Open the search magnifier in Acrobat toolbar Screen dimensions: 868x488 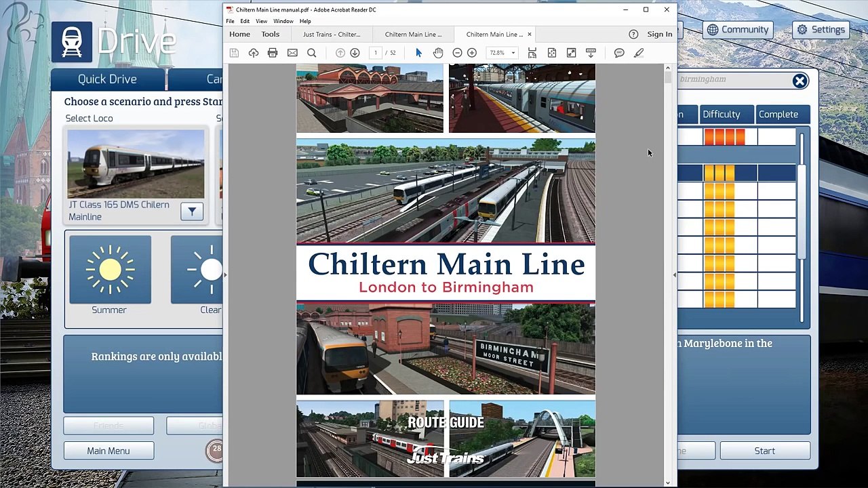(x=312, y=53)
